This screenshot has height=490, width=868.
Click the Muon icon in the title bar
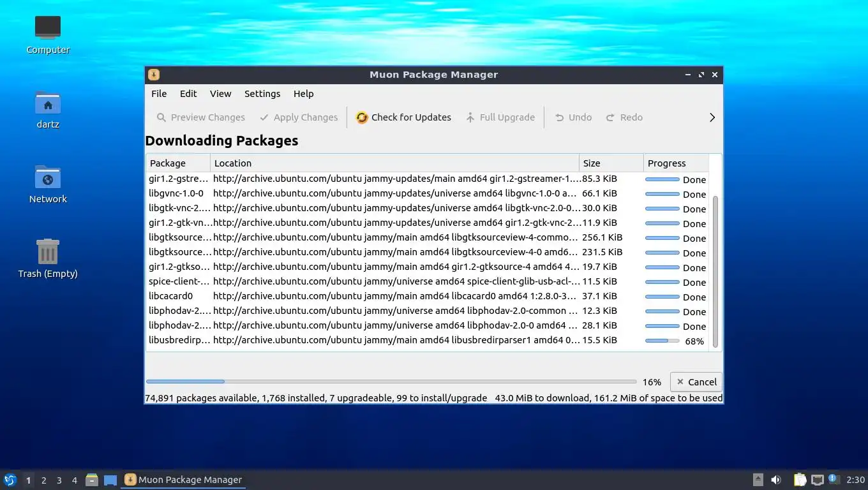(154, 75)
